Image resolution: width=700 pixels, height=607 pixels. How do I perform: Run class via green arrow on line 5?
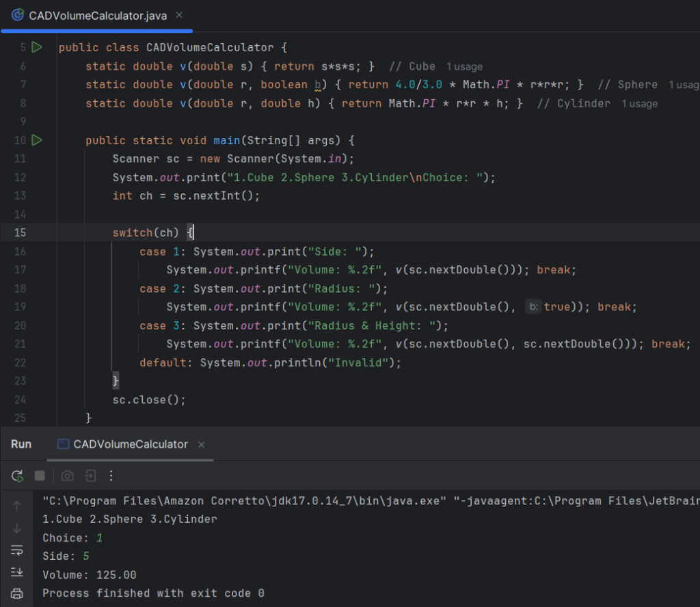click(37, 47)
